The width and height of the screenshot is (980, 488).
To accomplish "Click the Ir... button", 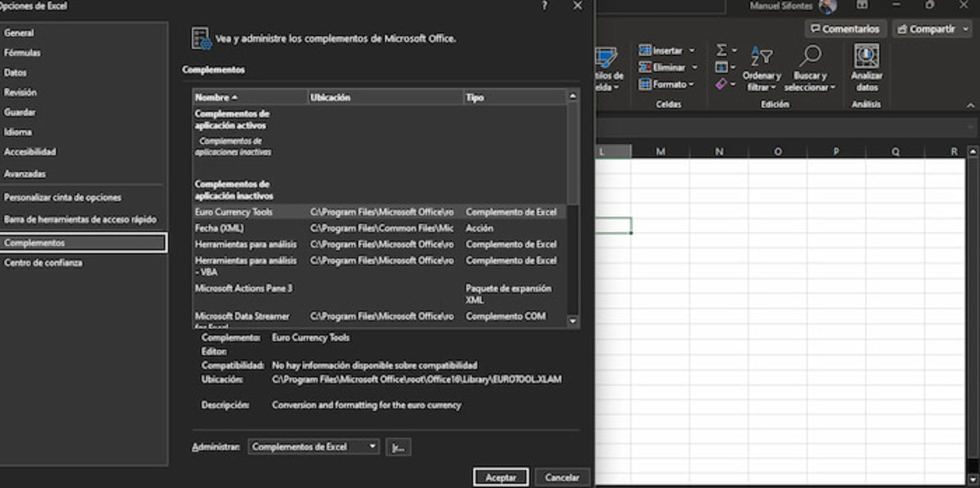I will pyautogui.click(x=398, y=447).
